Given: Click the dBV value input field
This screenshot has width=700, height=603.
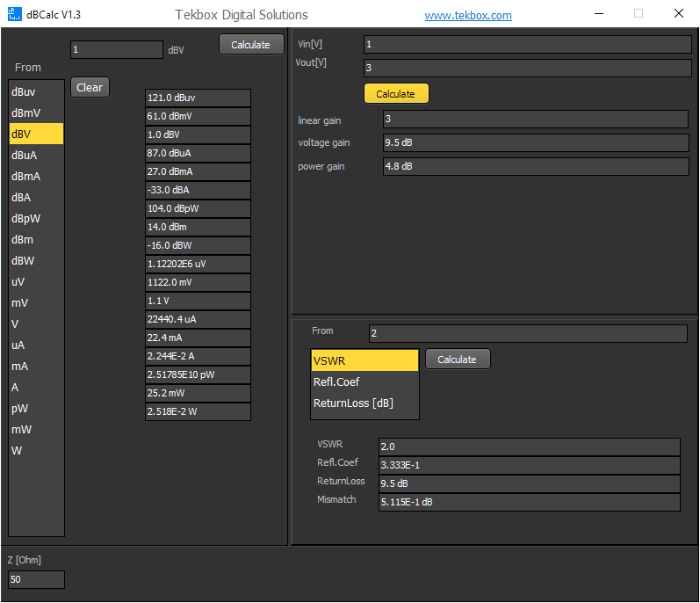Looking at the screenshot, I should [x=117, y=49].
